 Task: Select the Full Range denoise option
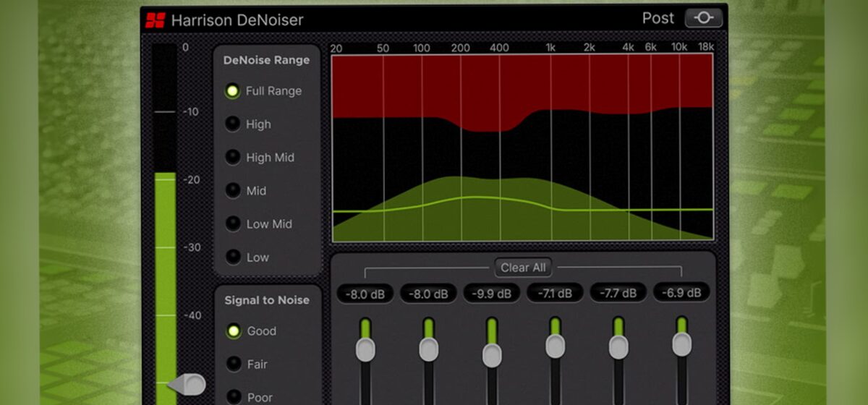coord(264,91)
